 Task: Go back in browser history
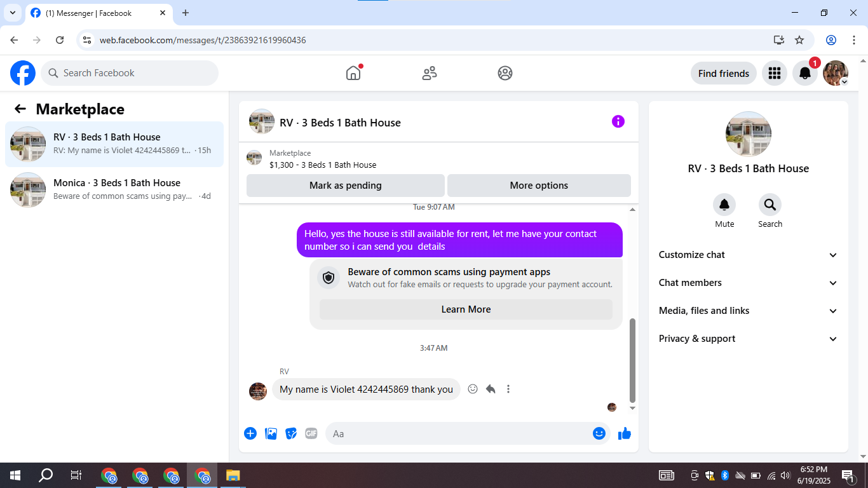point(14,40)
